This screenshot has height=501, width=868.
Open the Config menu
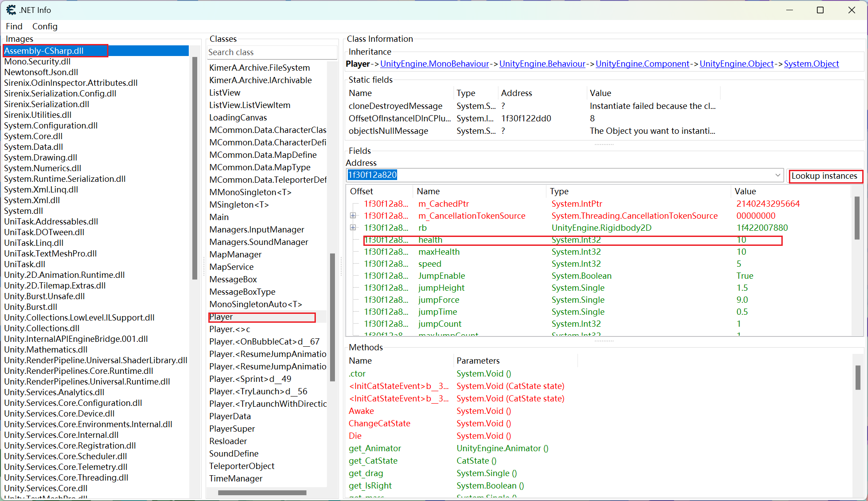(45, 26)
